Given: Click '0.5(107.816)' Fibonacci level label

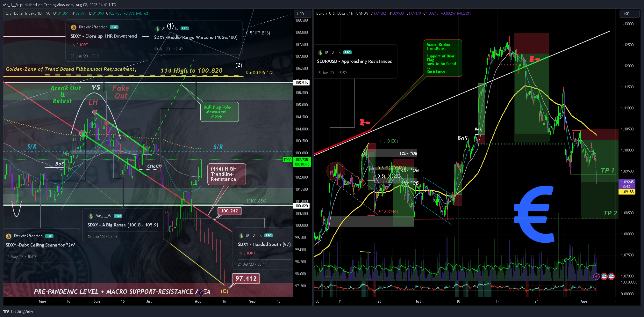Looking at the screenshot, I should (258, 33).
